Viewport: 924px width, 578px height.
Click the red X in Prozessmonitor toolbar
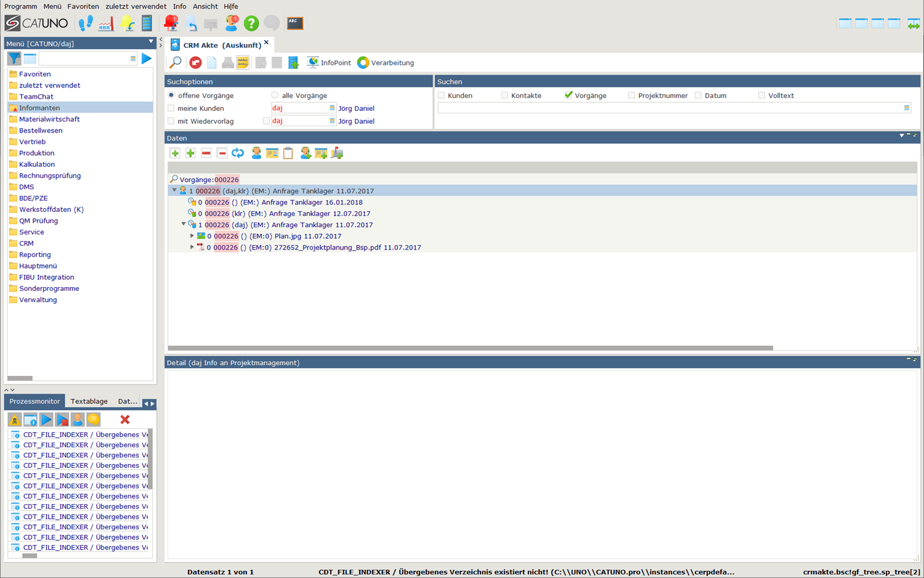(x=125, y=420)
